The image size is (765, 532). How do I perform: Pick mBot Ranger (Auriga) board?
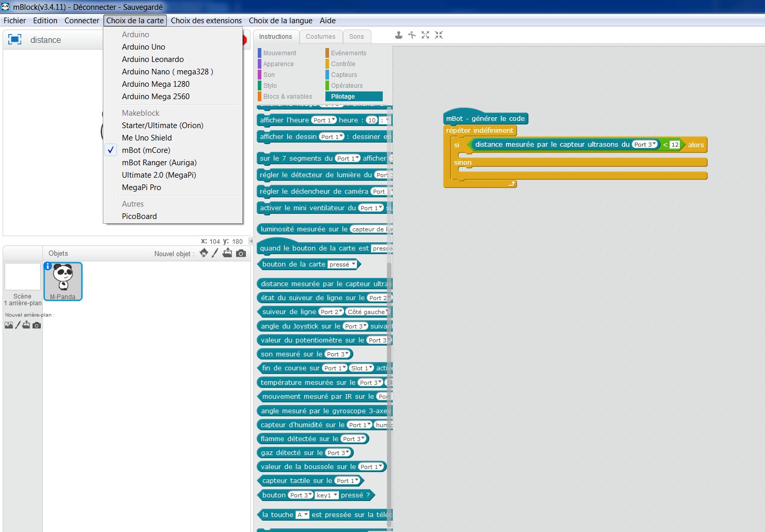[x=159, y=163]
